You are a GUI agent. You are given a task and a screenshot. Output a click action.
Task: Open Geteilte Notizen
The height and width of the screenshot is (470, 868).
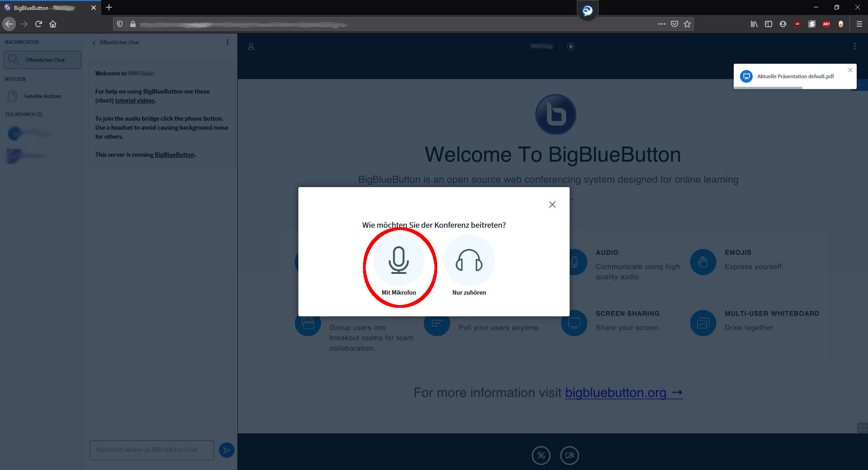click(42, 96)
